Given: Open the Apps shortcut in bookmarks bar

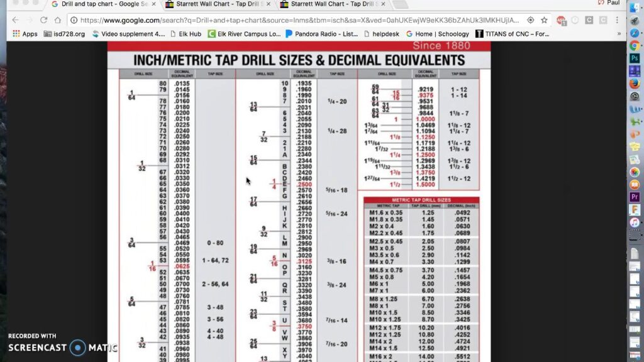Looking at the screenshot, I should click(25, 34).
